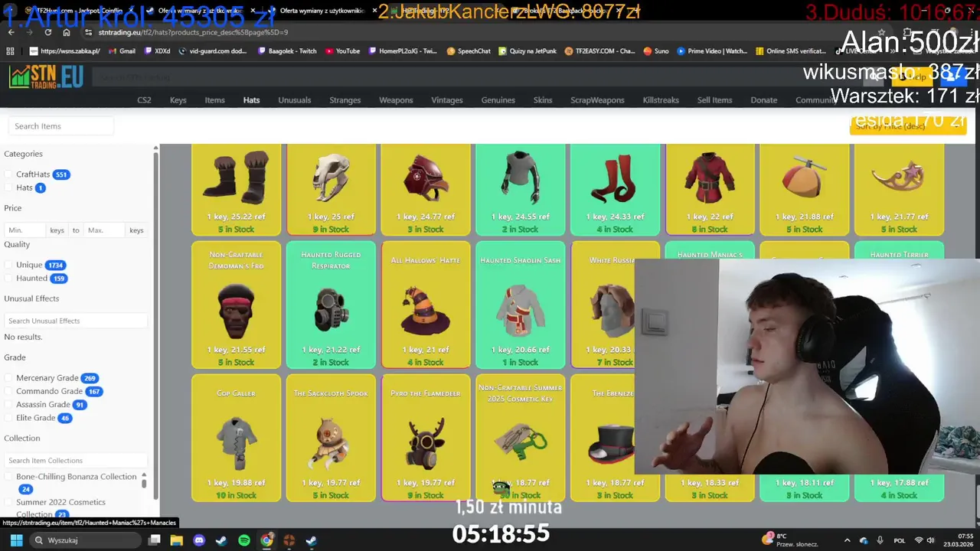Click the grey shirt item priced 24.55 ref
The image size is (980, 551).
[521, 189]
